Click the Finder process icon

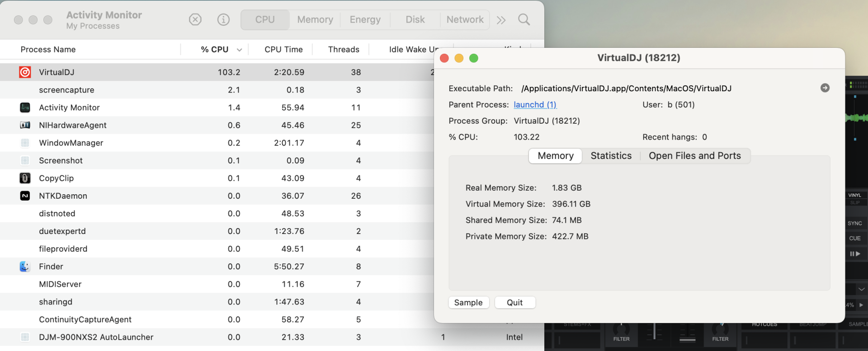click(25, 267)
